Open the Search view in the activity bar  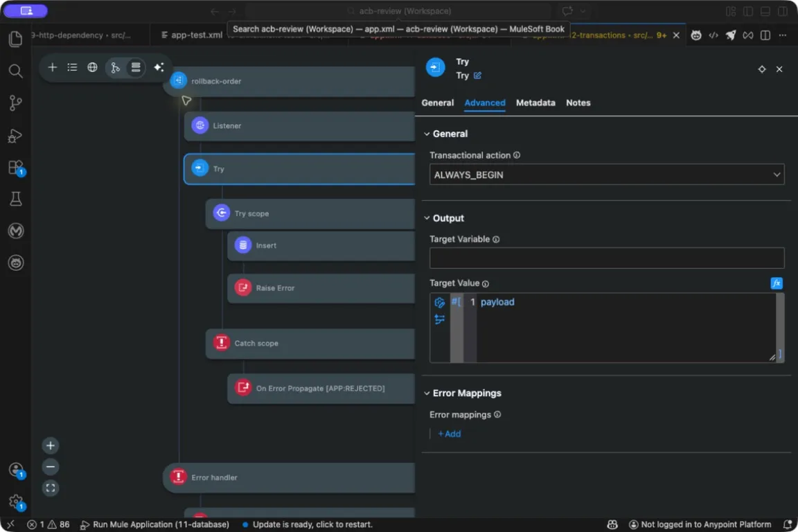point(16,71)
